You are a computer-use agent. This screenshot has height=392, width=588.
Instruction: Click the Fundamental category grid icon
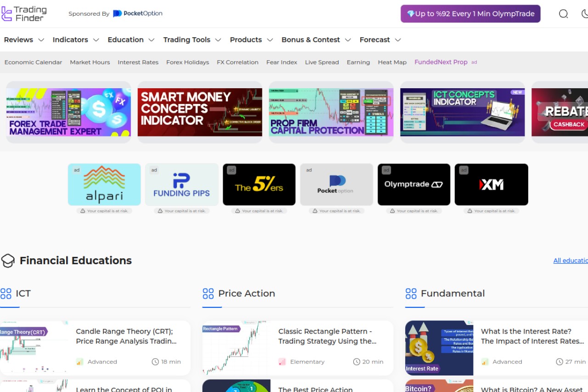pyautogui.click(x=411, y=293)
